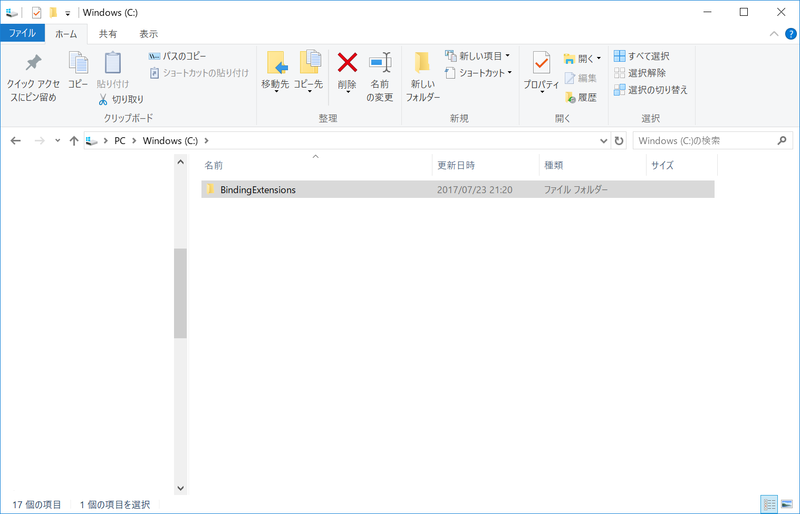Go up one level with the Up arrow

(74, 141)
